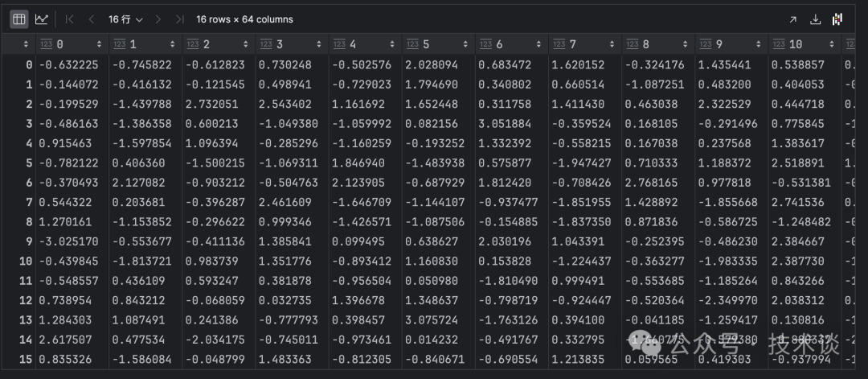Select cell value 2.768165
This screenshot has width=868, height=379.
click(x=652, y=183)
